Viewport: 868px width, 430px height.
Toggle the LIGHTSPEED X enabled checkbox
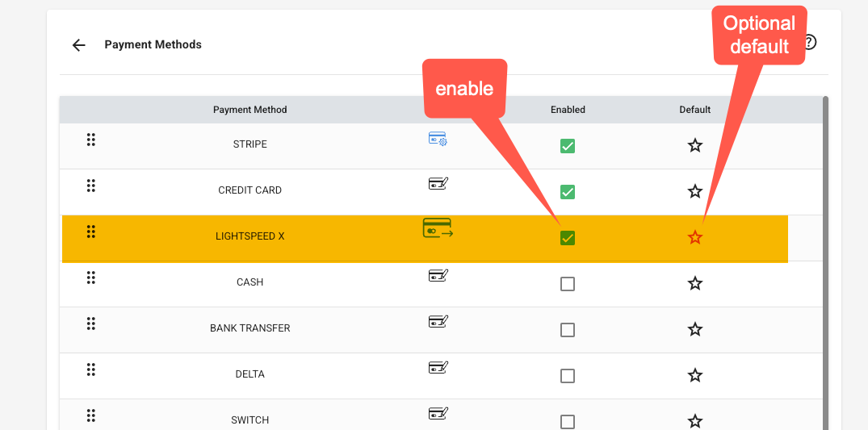point(568,238)
